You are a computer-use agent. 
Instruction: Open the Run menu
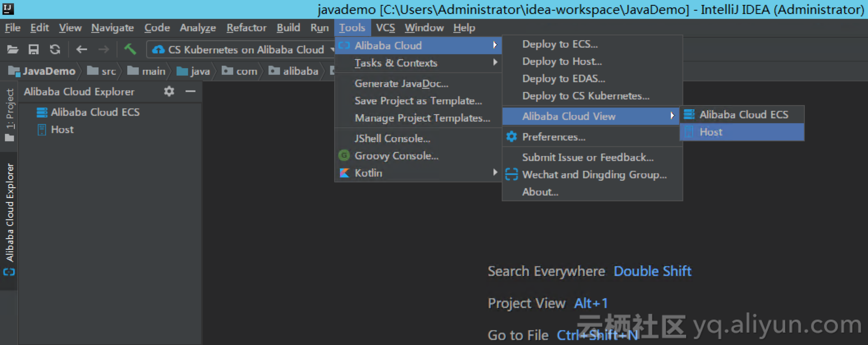pos(319,28)
